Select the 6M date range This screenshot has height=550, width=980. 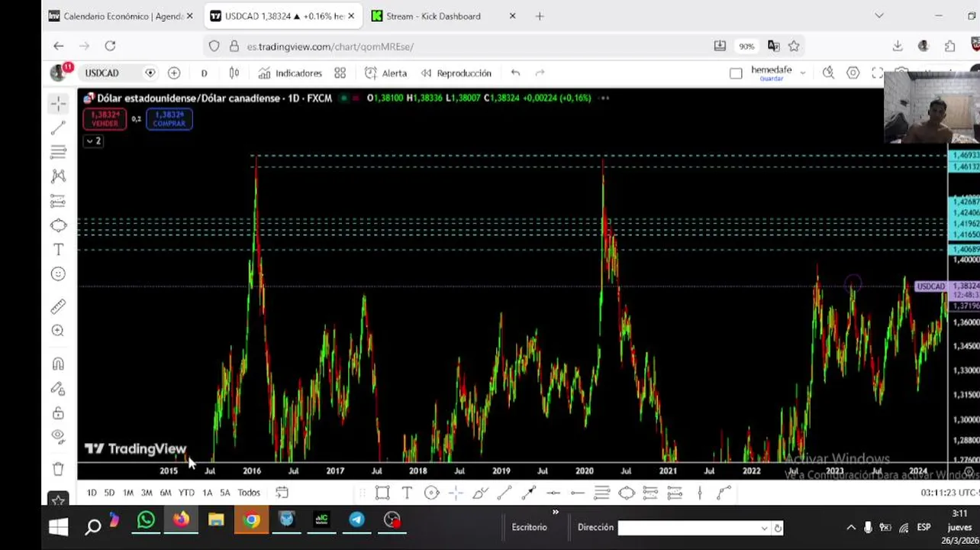166,493
